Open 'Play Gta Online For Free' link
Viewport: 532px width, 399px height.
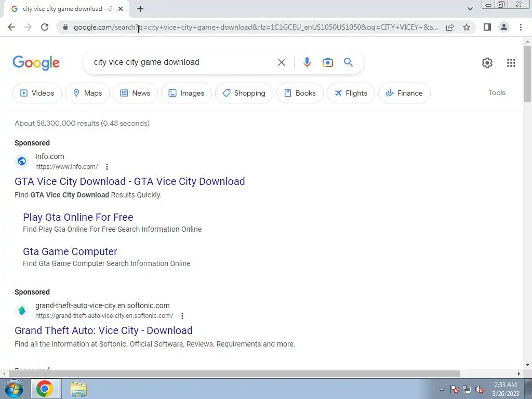(x=78, y=217)
